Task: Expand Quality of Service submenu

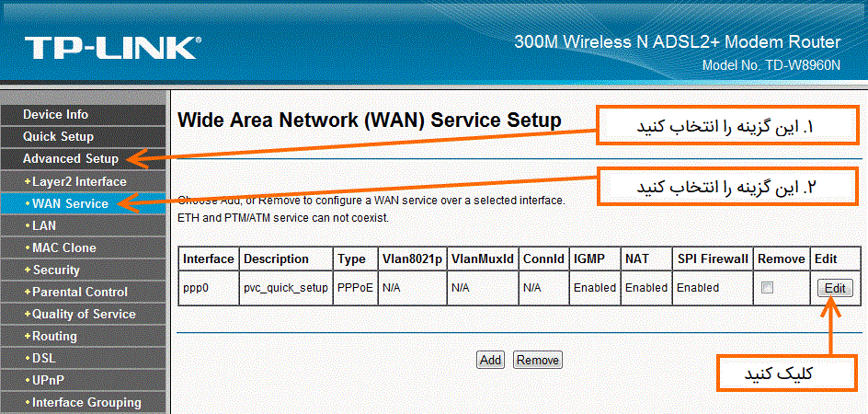Action: click(84, 314)
